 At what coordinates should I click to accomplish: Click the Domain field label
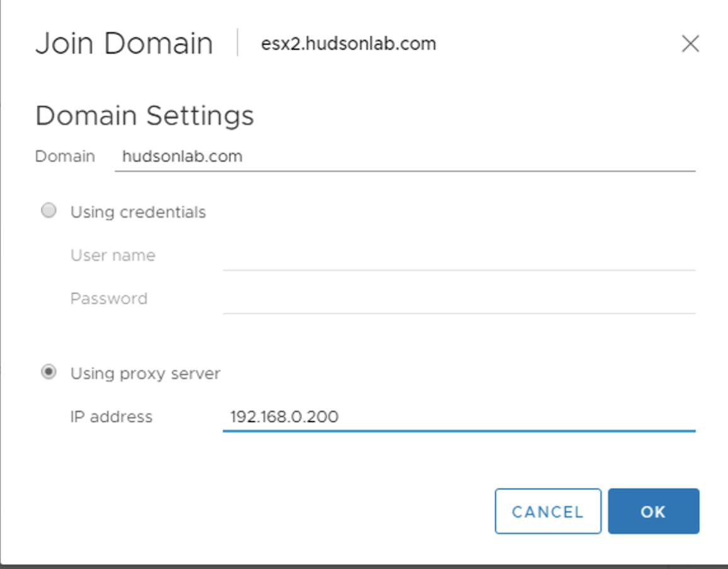coord(65,156)
